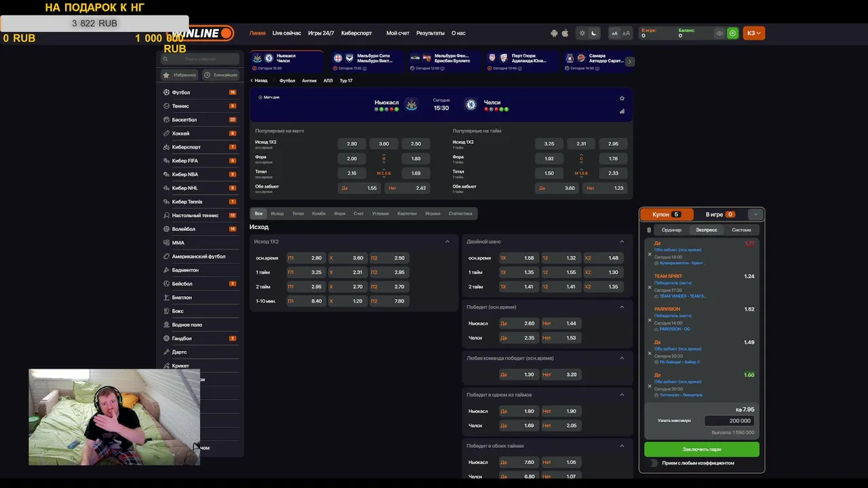
Task: Select Бадминтон in sports sidebar
Action: tap(199, 270)
